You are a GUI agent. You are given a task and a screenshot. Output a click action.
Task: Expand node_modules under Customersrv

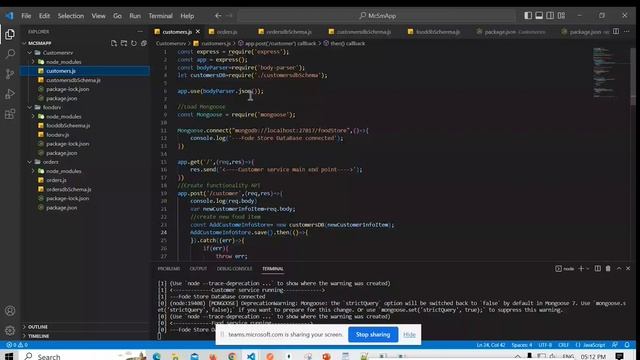33,62
